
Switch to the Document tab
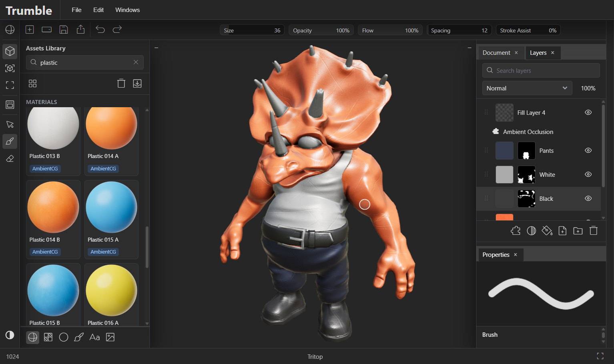coord(496,52)
